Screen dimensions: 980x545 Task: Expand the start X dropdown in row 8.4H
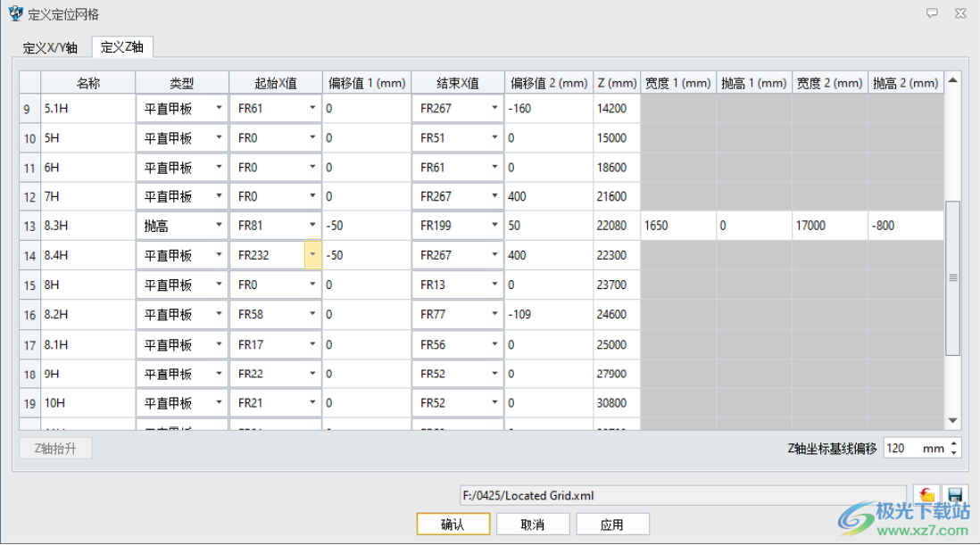312,255
